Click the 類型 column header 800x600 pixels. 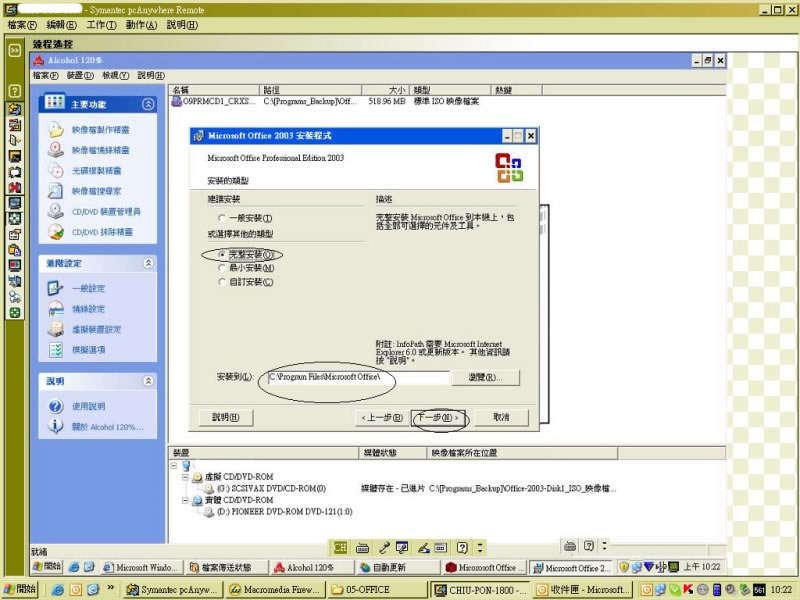(x=449, y=90)
